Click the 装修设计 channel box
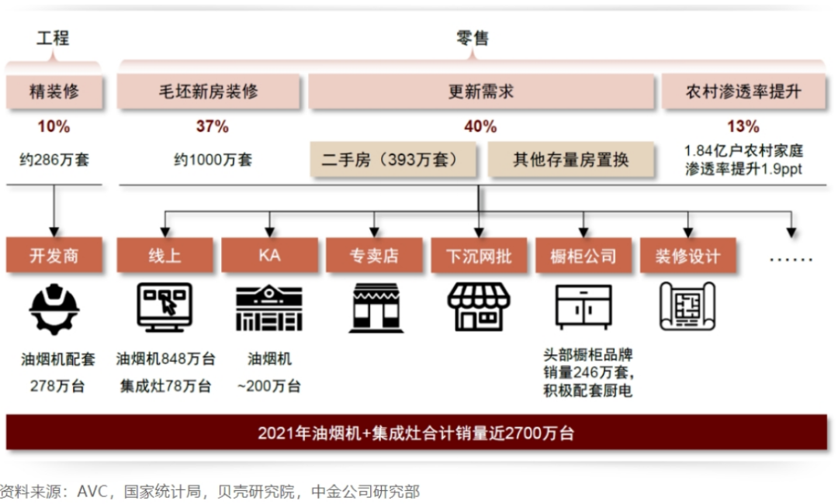Image resolution: width=838 pixels, height=504 pixels. [x=687, y=256]
